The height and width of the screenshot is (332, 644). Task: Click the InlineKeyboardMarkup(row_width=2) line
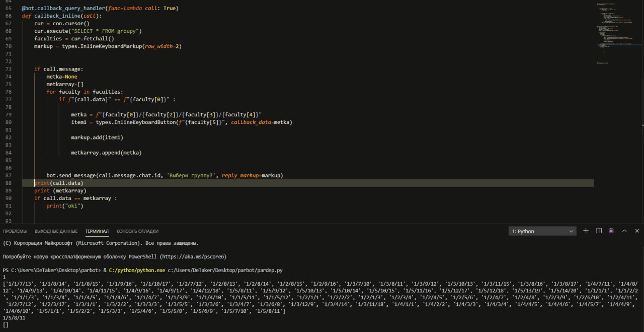tap(108, 46)
